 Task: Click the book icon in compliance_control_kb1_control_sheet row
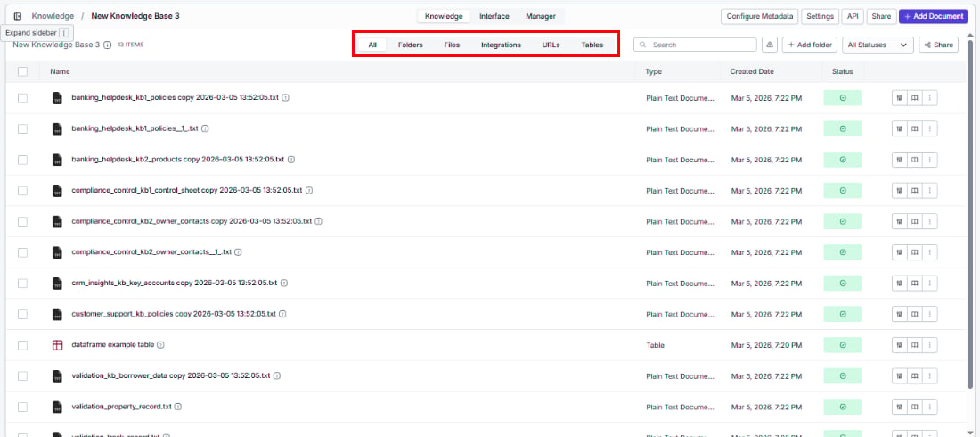(x=914, y=190)
